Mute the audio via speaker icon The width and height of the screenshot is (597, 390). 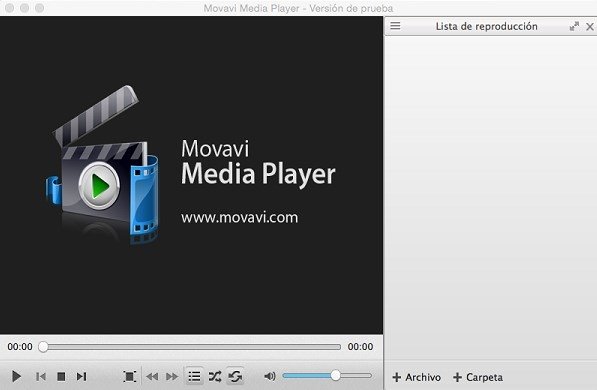[x=270, y=376]
